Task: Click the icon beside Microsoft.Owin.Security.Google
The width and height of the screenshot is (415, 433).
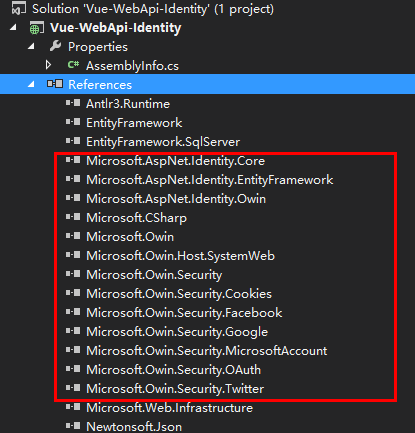Action: [73, 331]
